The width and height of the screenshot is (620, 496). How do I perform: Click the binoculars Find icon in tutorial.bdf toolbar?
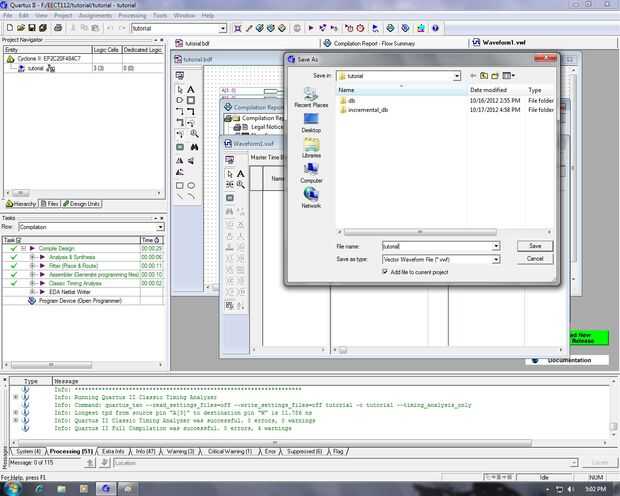(194, 147)
